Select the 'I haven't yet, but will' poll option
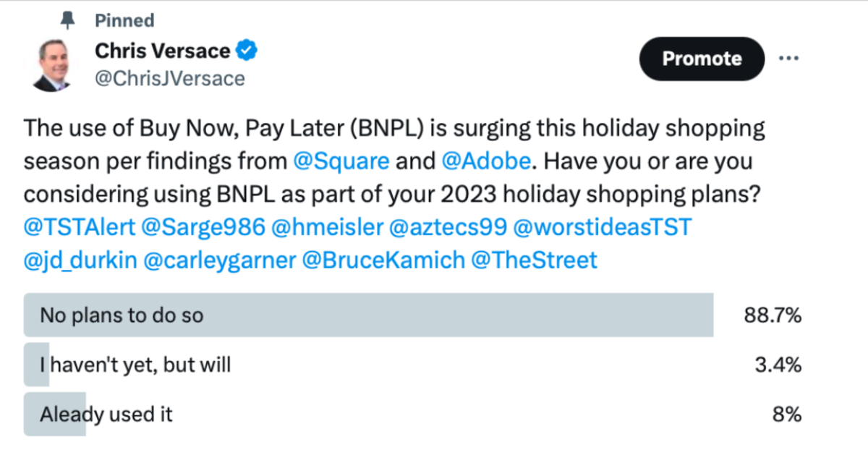868x450 pixels. click(135, 365)
